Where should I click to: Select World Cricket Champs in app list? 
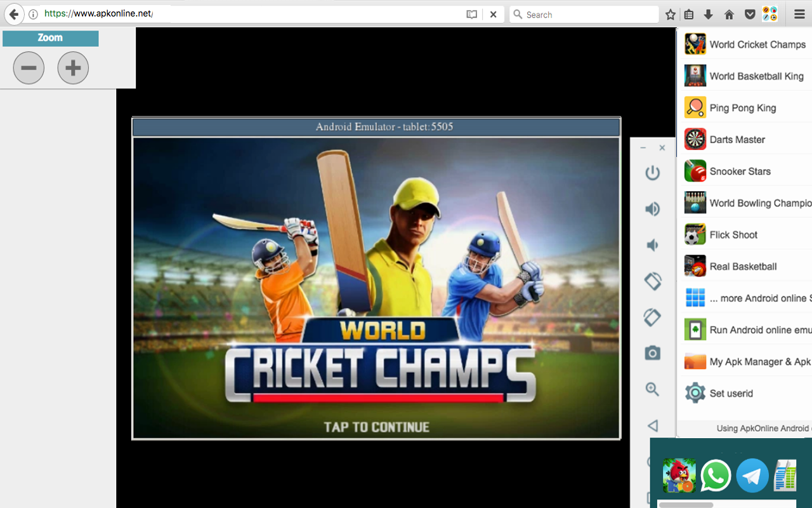click(757, 44)
